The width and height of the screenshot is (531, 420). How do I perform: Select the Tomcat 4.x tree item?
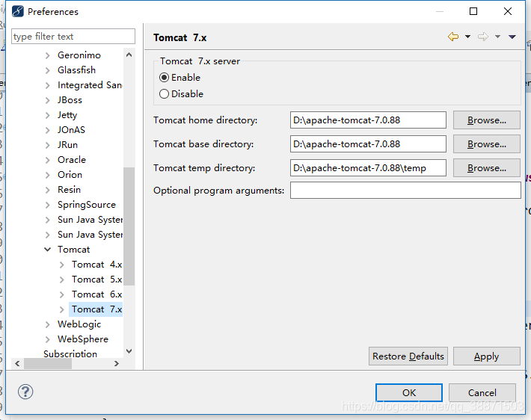coord(97,265)
